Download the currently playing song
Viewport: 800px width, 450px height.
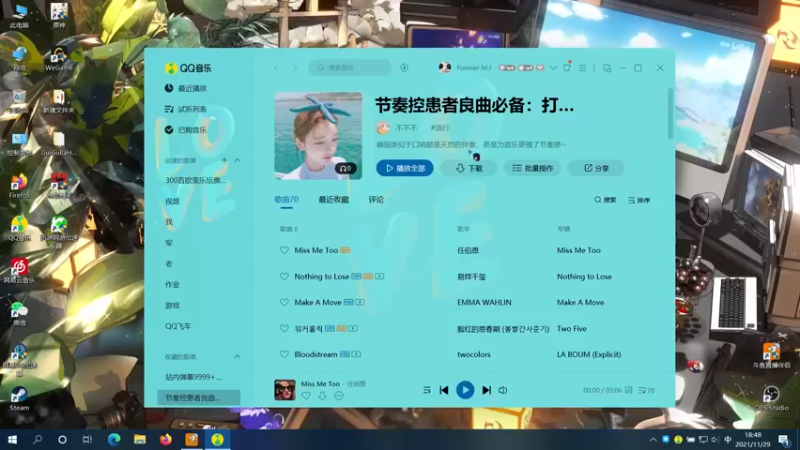pyautogui.click(x=322, y=396)
